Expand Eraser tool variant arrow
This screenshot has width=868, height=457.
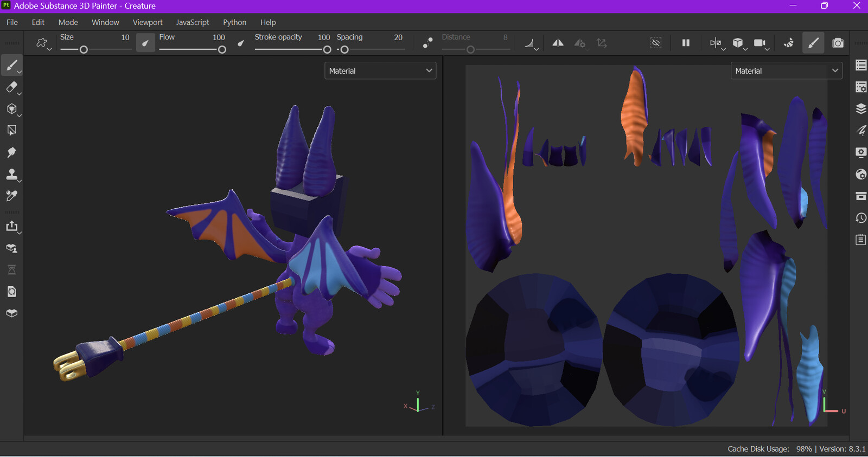click(20, 93)
